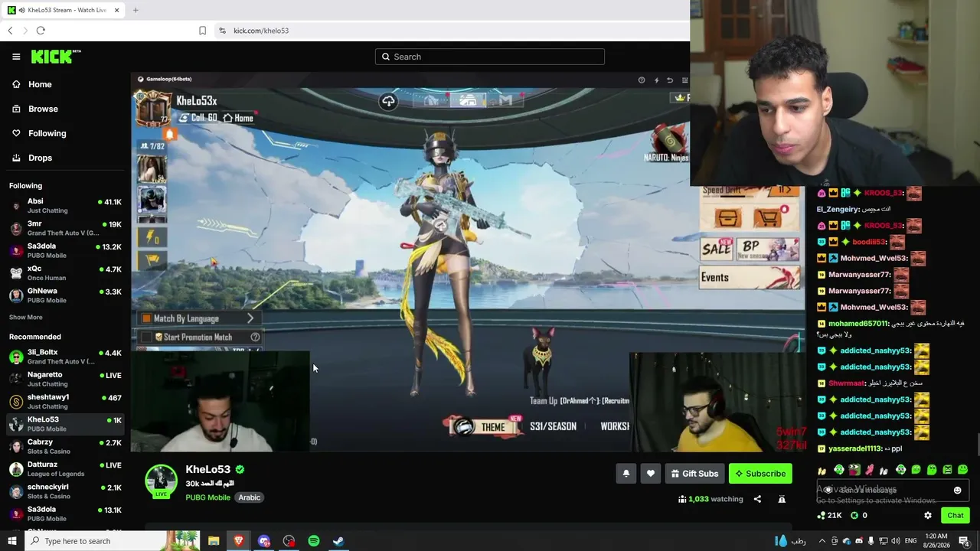Select the KheLo53 Stream browser tab
Image resolution: width=980 pixels, height=551 pixels.
(x=64, y=10)
